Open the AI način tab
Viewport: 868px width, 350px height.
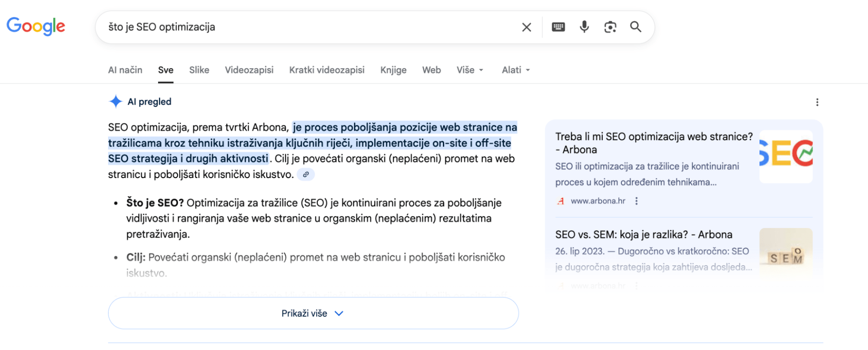tap(125, 69)
